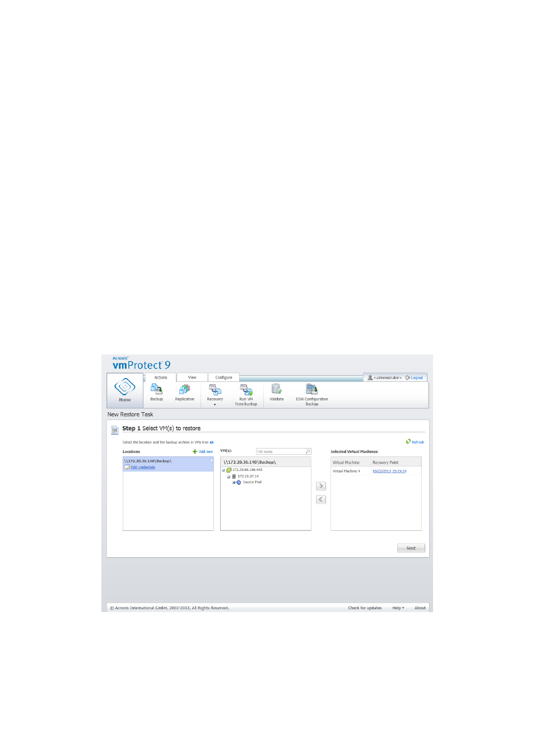
Task: Switch to the Configure tab
Action: [224, 377]
